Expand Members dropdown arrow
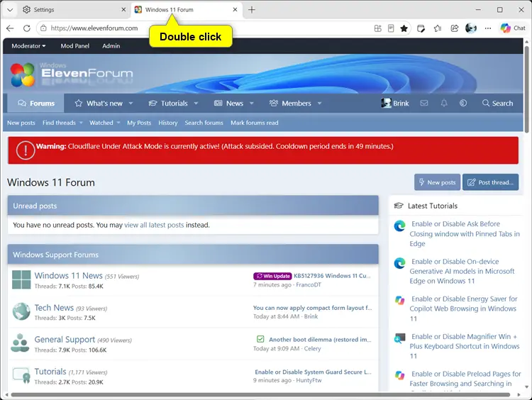 click(x=319, y=103)
